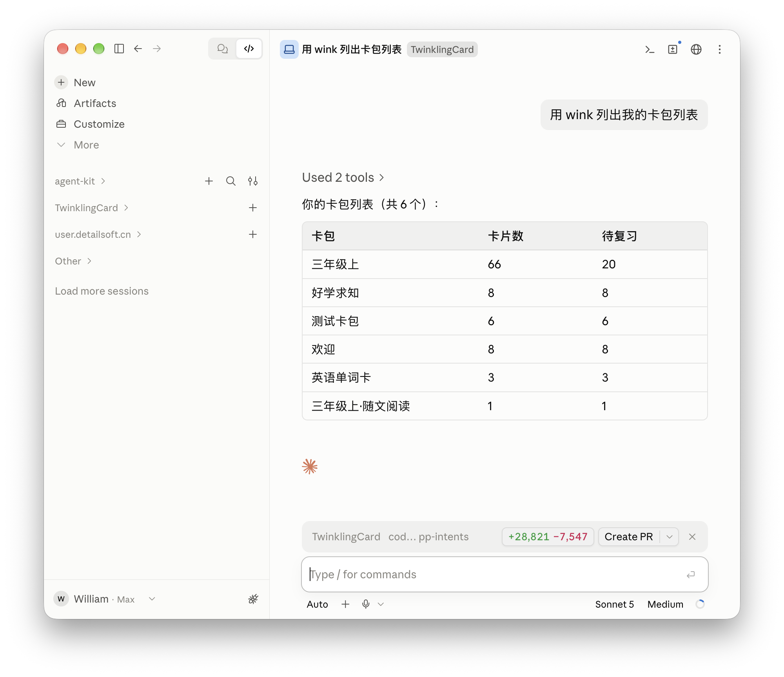Viewport: 784px width, 677px height.
Task: Open the terminal panel icon
Action: tap(650, 49)
